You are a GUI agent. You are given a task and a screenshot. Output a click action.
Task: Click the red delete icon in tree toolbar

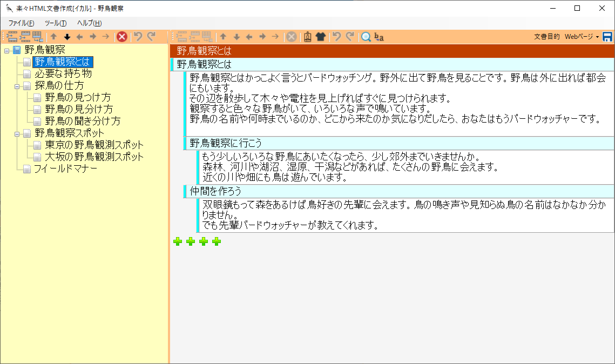122,37
